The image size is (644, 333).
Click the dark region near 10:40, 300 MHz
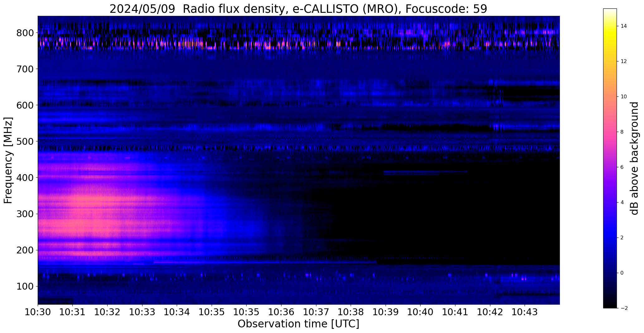coord(436,214)
